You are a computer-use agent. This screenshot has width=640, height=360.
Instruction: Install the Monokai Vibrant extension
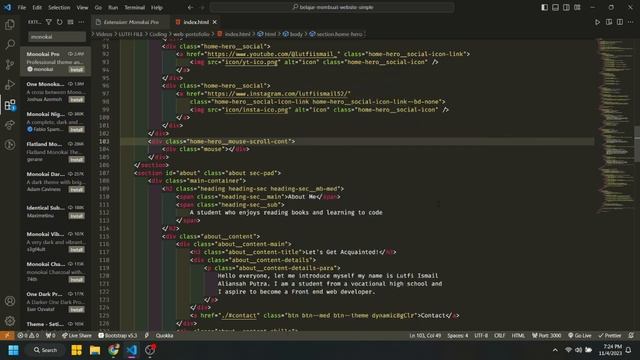point(76,249)
